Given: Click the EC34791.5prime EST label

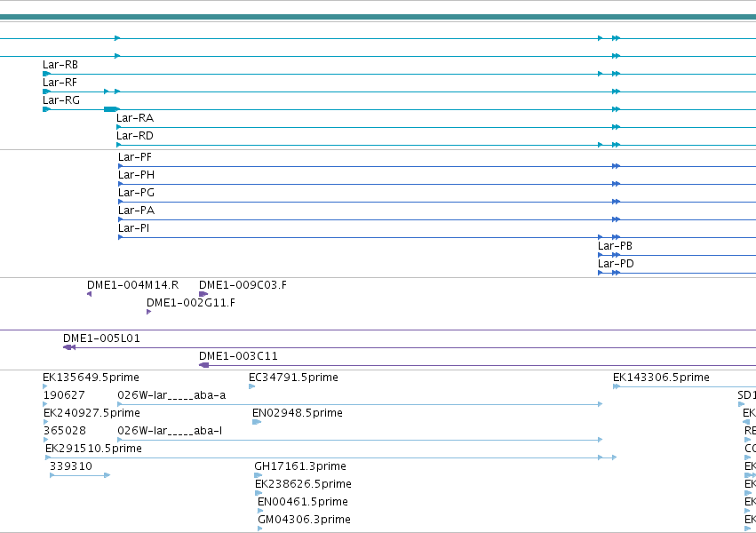Looking at the screenshot, I should click(294, 378).
